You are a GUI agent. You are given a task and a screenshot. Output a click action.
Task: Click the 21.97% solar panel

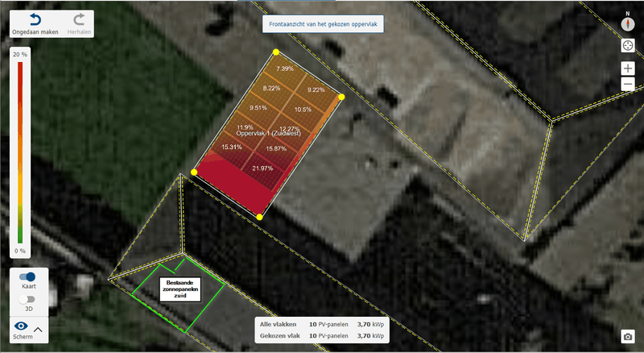263,168
